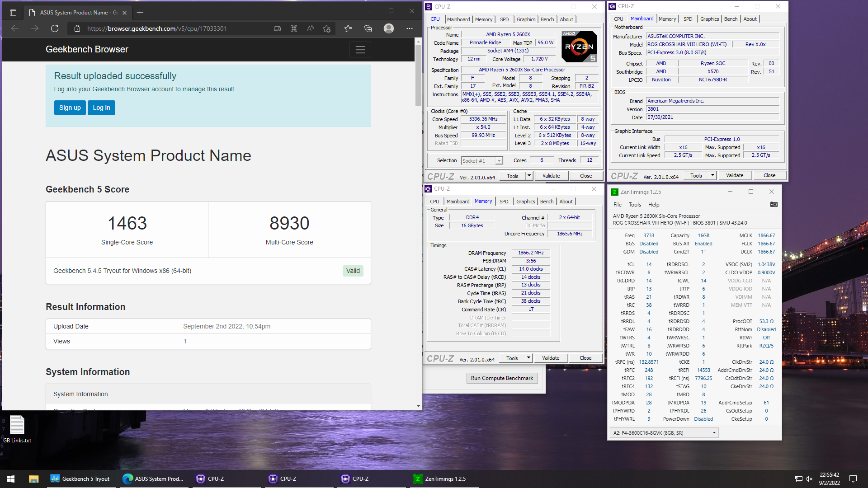Viewport: 868px width, 488px height.
Task: Open the browser settings ellipsis menu
Action: coord(410,28)
